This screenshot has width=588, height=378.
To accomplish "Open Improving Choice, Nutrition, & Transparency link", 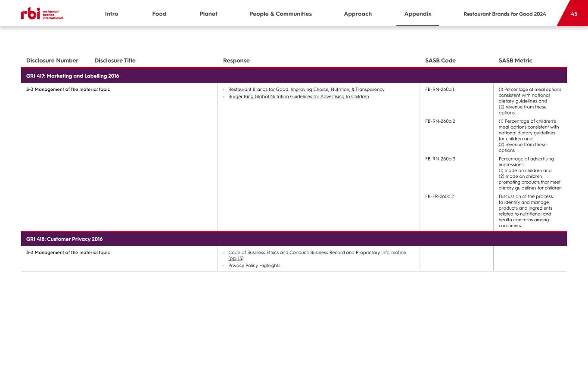I will 306,90.
